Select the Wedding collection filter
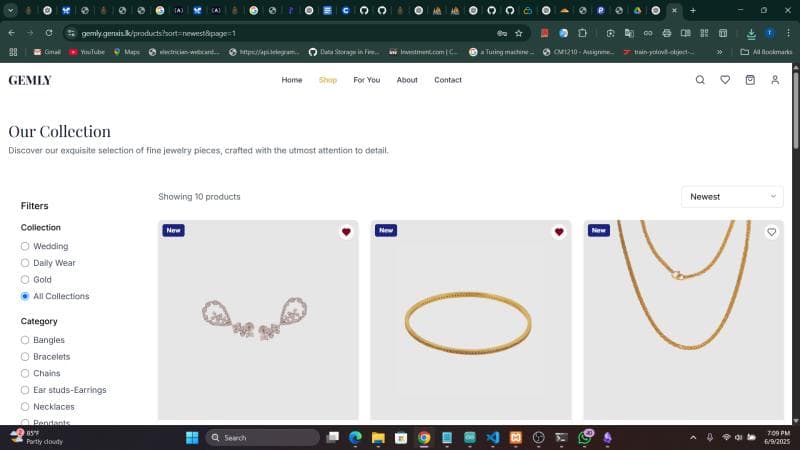The width and height of the screenshot is (800, 450). point(25,246)
